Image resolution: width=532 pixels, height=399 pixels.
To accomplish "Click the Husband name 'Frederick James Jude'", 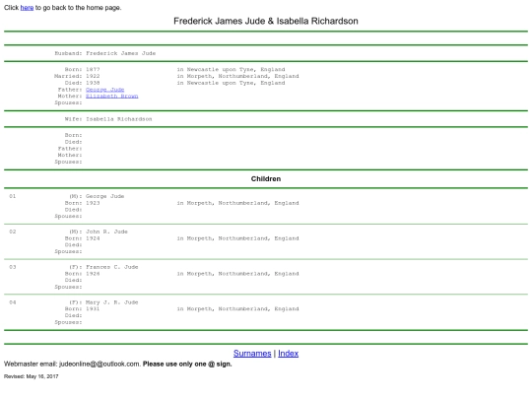I will point(121,53).
